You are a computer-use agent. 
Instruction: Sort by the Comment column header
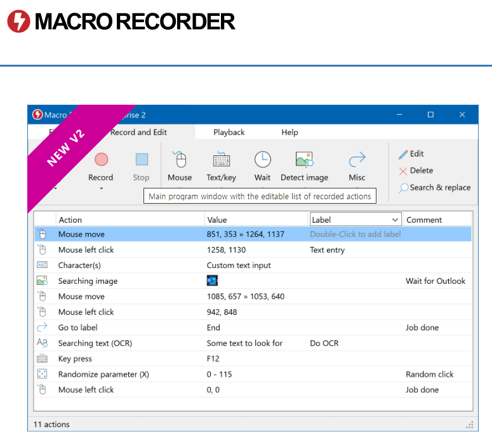[424, 220]
